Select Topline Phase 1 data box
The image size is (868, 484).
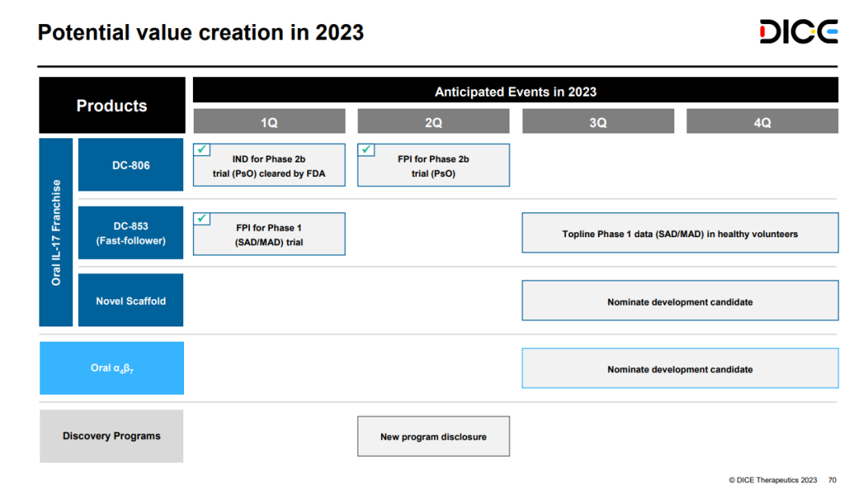[680, 234]
